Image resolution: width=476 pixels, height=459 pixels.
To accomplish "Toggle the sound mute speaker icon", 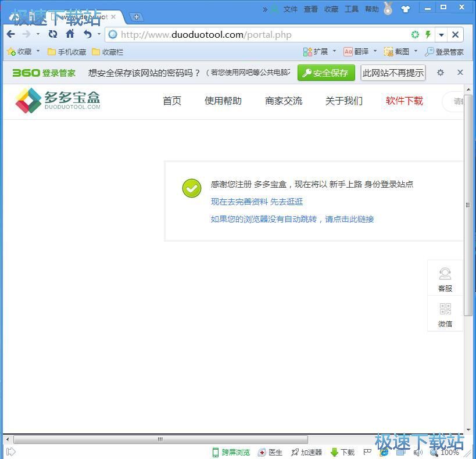I will (417, 452).
